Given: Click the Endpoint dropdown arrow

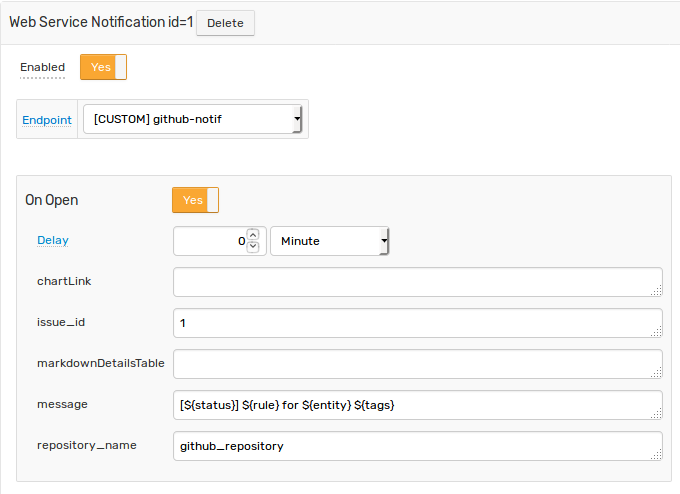Looking at the screenshot, I should point(297,119).
